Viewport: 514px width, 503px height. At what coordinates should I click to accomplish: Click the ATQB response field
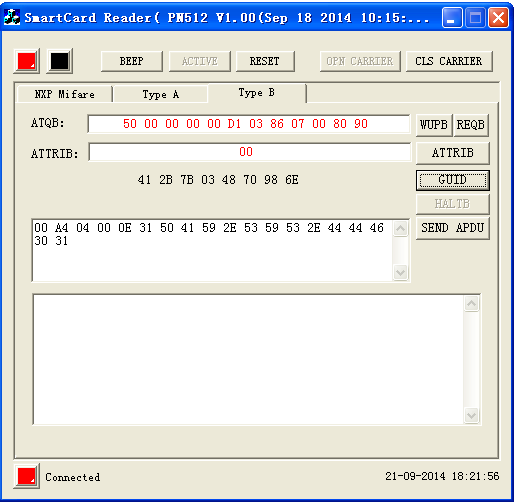coord(249,124)
